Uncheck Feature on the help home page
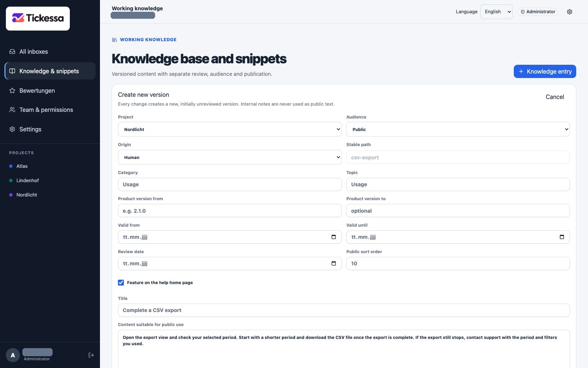The width and height of the screenshot is (588, 368). click(x=121, y=283)
